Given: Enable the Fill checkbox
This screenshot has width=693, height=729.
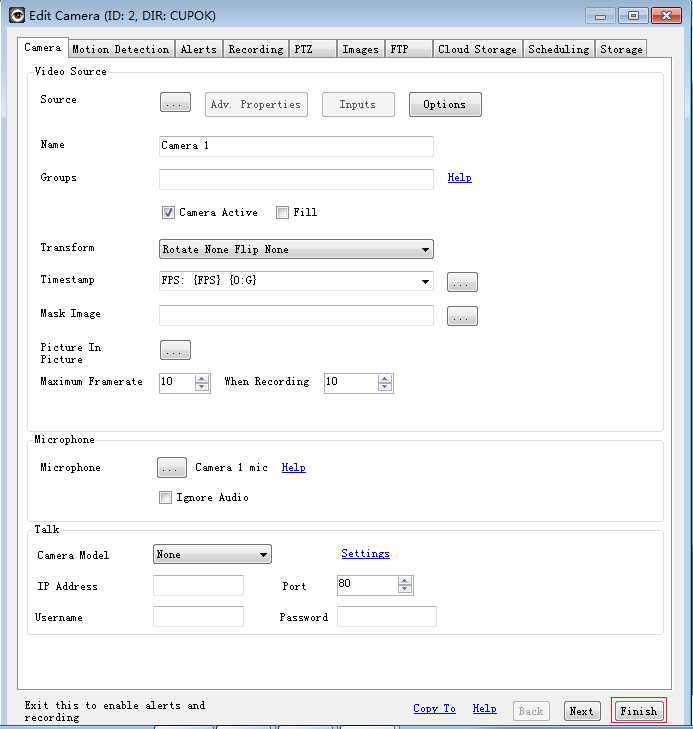Looking at the screenshot, I should pos(283,213).
